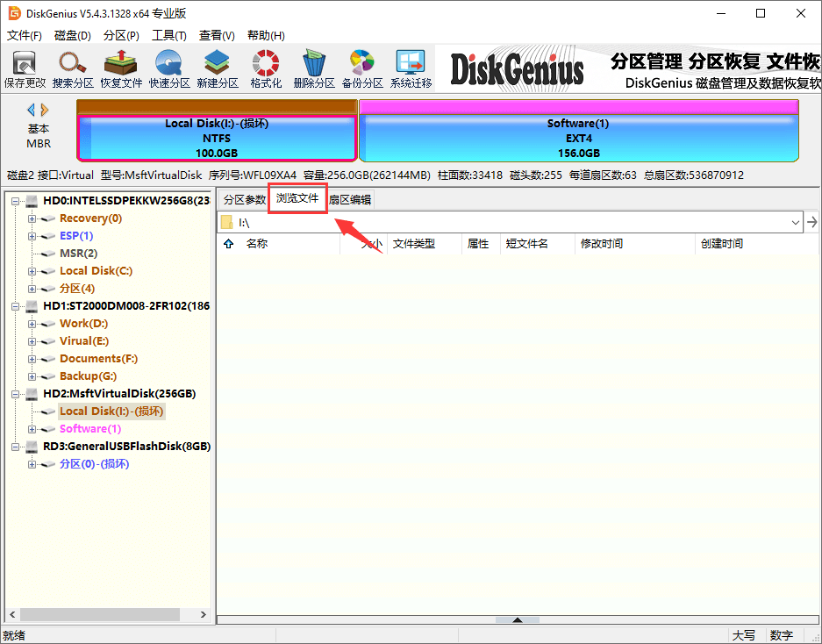
Task: Select Work(D:) in the disk tree
Action: point(84,324)
